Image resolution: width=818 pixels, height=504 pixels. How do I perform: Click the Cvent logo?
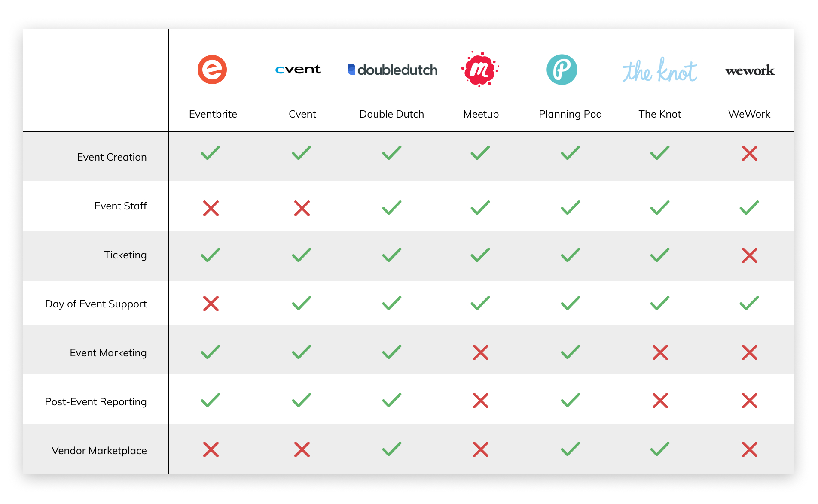click(x=298, y=70)
